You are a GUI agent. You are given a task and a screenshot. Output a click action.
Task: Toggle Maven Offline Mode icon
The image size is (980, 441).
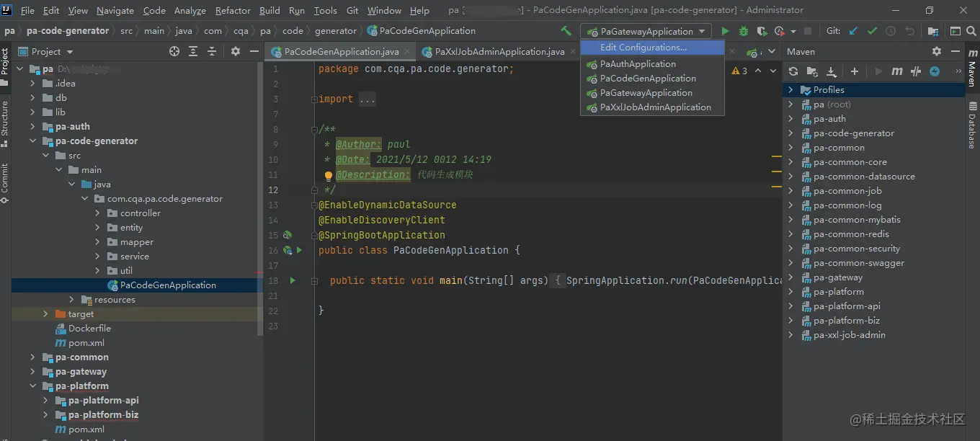(x=916, y=71)
